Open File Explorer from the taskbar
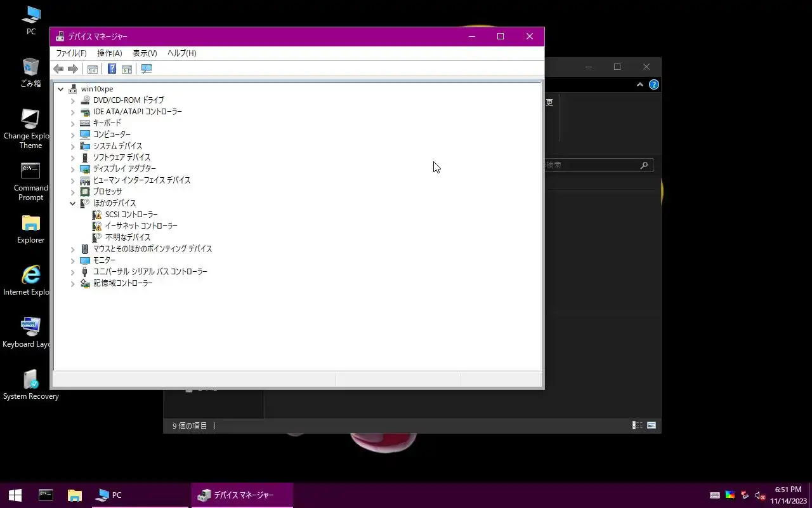This screenshot has width=812, height=508. 75,495
